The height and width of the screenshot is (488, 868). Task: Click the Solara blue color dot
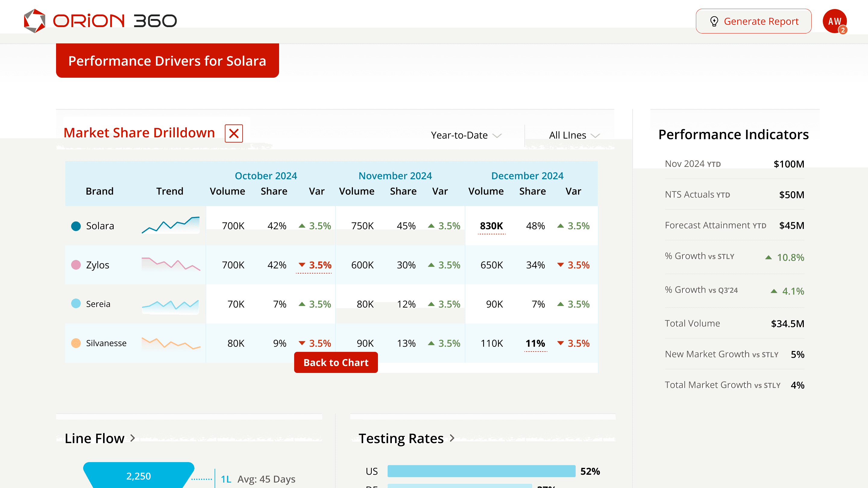(76, 226)
